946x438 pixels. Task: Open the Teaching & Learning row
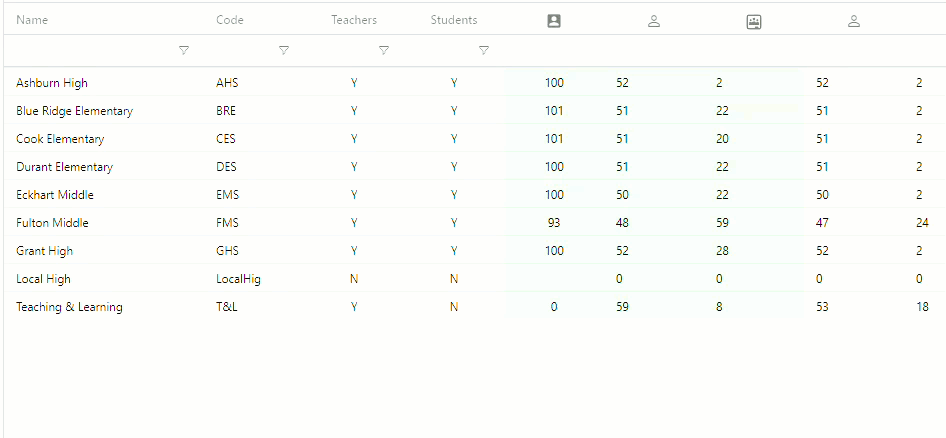[x=69, y=306]
